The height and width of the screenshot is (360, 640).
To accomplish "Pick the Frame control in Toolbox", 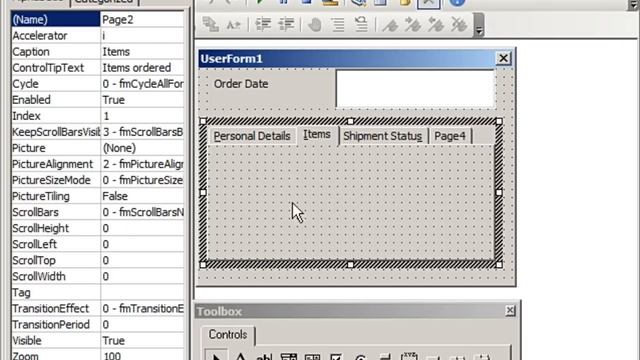I will [x=409, y=356].
